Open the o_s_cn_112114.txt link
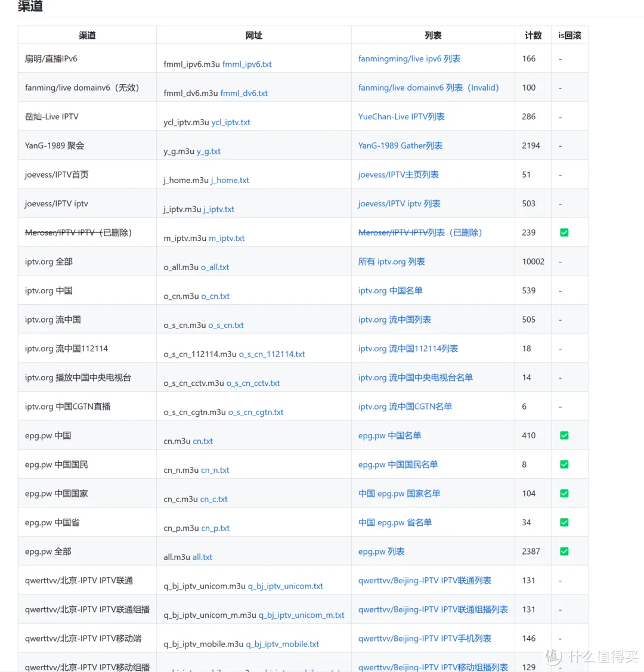 tap(272, 354)
